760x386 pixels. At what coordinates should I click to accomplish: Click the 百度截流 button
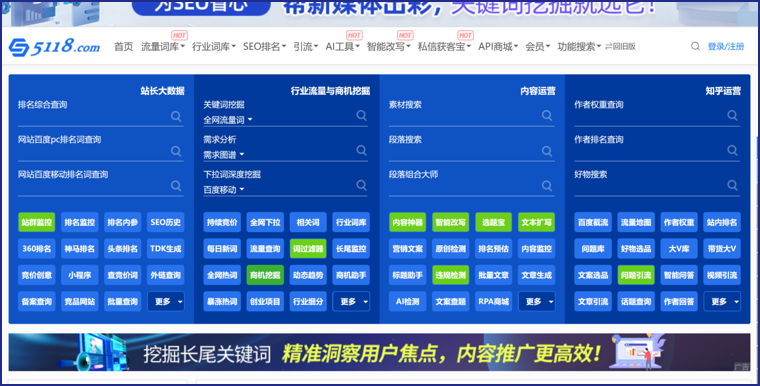pos(593,222)
